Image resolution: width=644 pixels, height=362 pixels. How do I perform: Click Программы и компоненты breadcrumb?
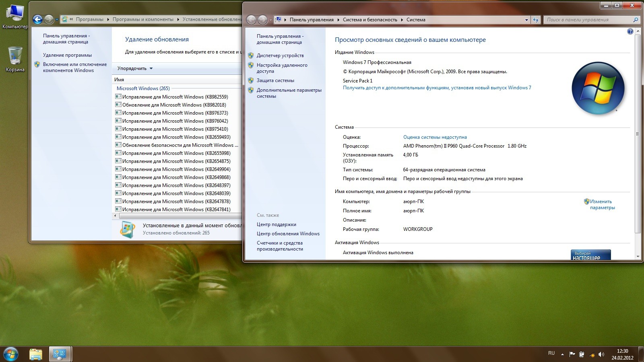[143, 19]
